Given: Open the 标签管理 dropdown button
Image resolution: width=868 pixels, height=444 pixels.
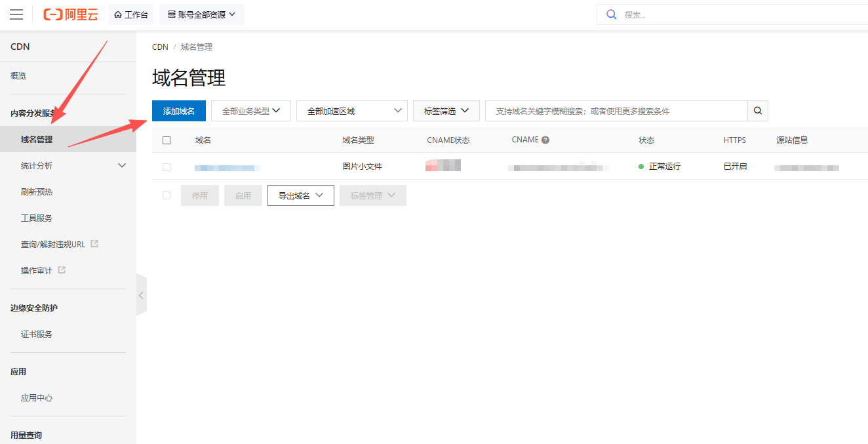Looking at the screenshot, I should click(x=373, y=195).
